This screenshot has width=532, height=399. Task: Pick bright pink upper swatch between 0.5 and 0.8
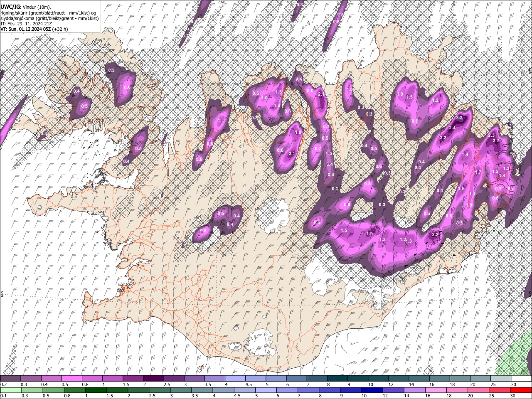tap(71, 378)
